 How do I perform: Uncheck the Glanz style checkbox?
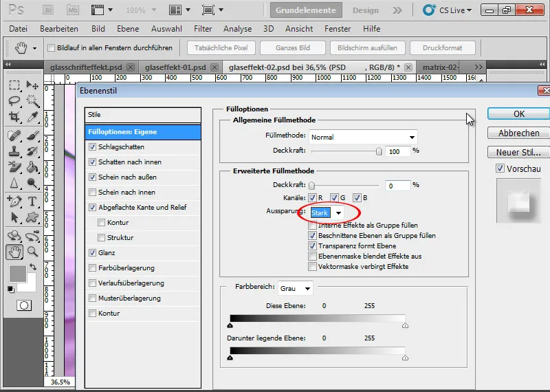tap(92, 252)
